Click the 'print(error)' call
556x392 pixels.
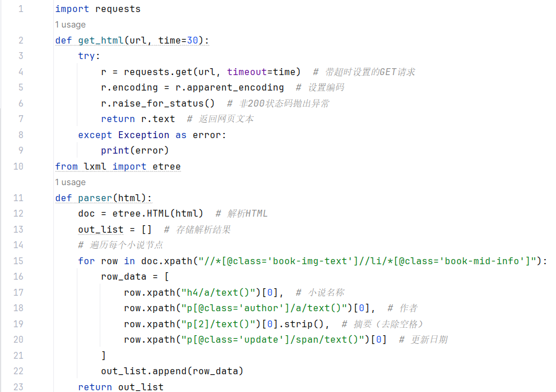pyautogui.click(x=135, y=151)
